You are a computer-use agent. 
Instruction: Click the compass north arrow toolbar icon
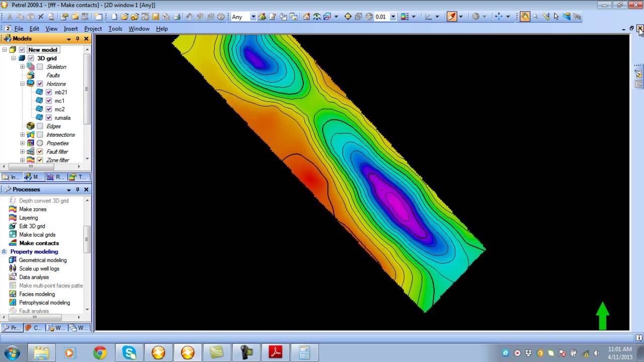tap(451, 17)
